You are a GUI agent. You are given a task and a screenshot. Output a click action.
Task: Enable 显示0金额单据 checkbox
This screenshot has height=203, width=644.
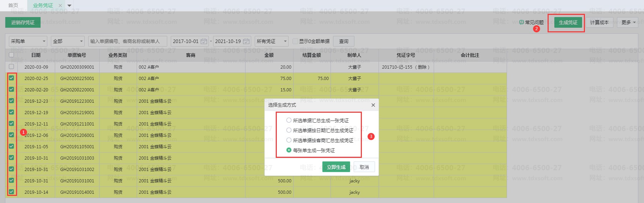pyautogui.click(x=295, y=41)
